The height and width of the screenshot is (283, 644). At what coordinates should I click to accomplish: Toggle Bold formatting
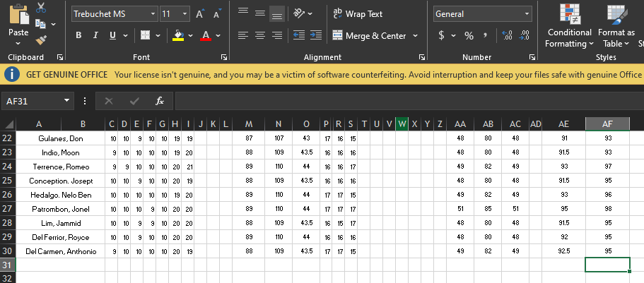78,36
